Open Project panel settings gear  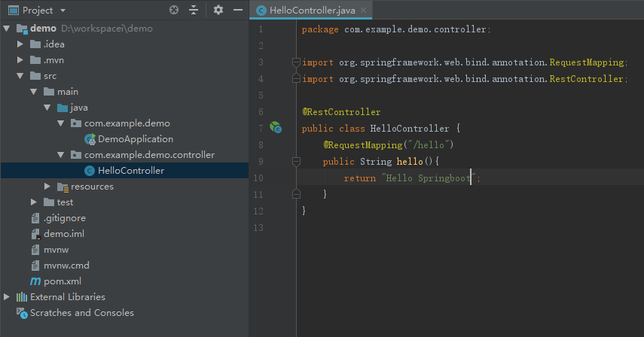coord(218,10)
